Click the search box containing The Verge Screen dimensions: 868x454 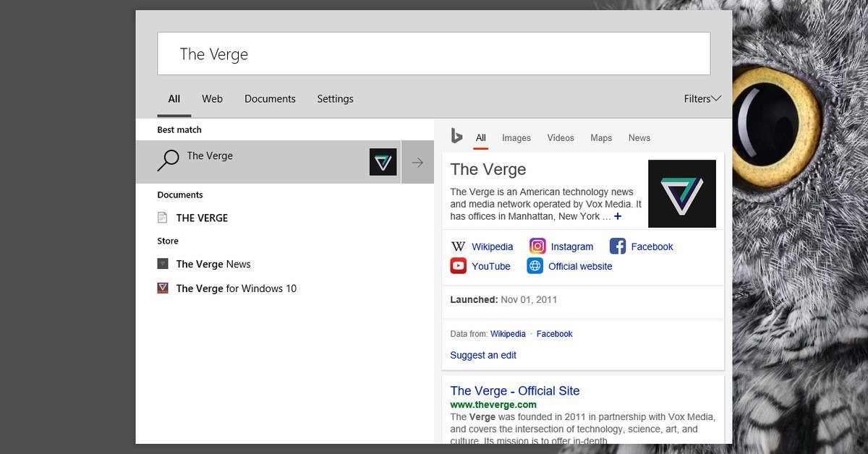point(434,53)
